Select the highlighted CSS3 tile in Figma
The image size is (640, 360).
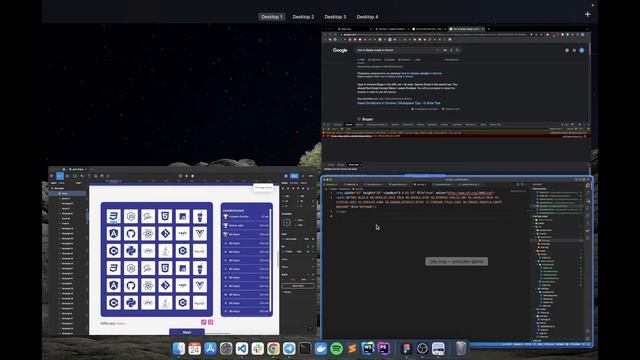(x=113, y=216)
